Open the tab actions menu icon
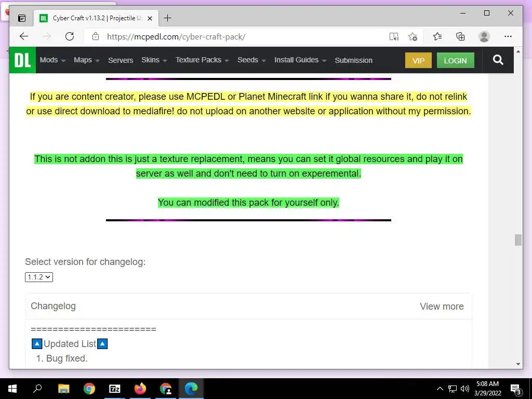The width and height of the screenshot is (532, 399). pos(22,18)
